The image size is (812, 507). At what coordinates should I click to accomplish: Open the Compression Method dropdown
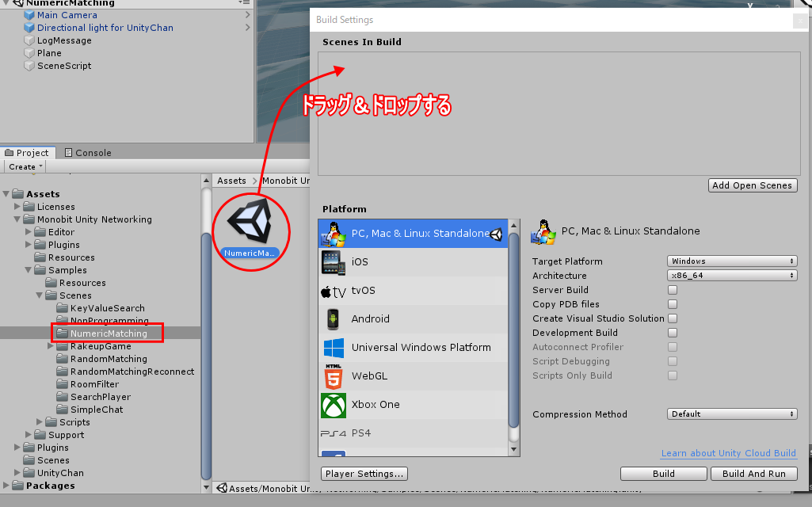tap(732, 414)
